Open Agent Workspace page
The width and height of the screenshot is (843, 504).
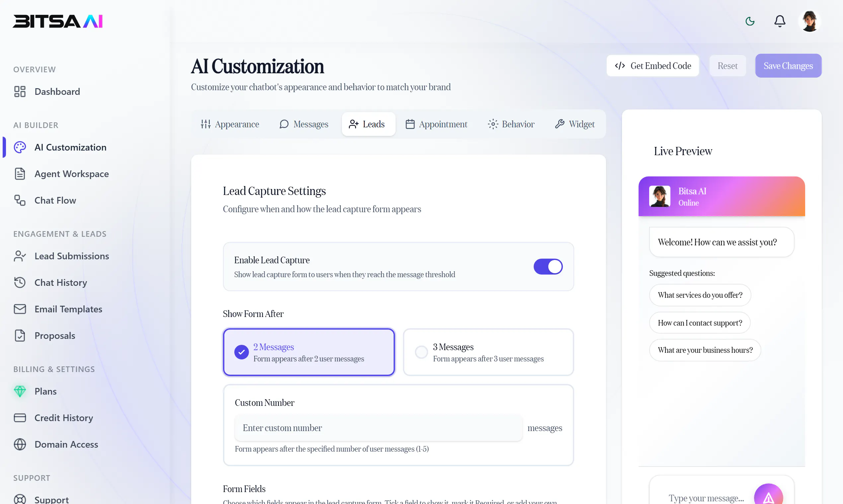[x=61, y=173]
